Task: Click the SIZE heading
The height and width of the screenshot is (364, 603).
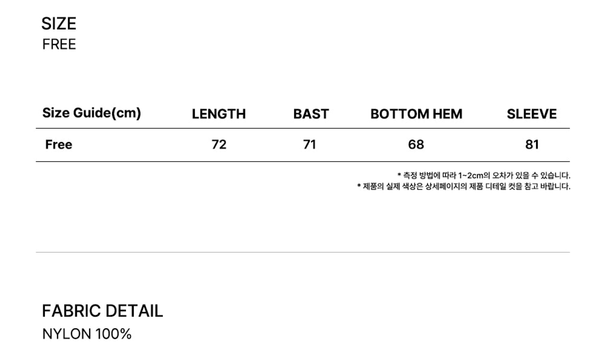Action: tap(59, 24)
